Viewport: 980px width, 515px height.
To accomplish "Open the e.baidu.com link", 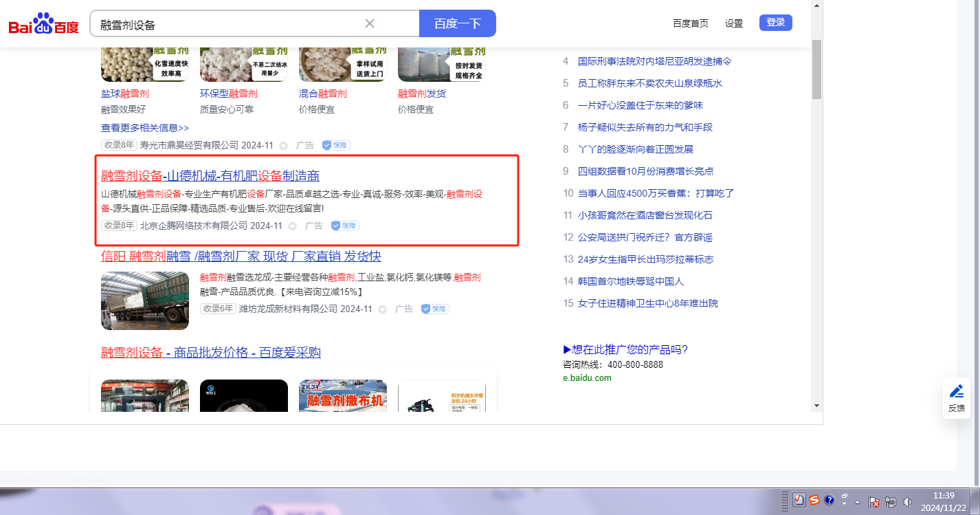I will pyautogui.click(x=587, y=377).
